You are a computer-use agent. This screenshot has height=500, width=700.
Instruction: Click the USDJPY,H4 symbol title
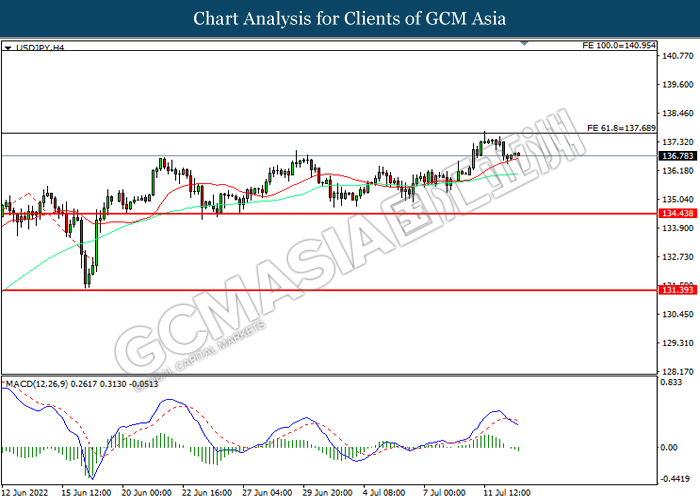click(x=40, y=47)
